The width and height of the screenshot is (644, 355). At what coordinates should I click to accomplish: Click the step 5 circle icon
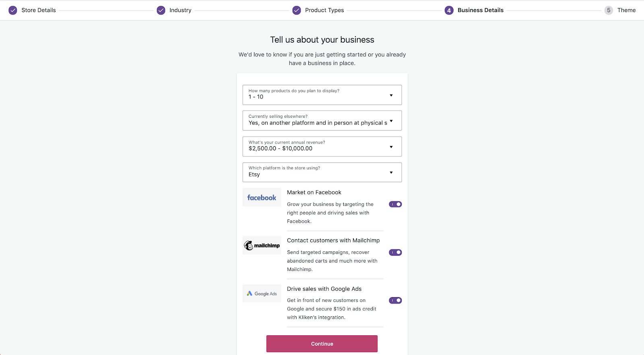coord(608,10)
